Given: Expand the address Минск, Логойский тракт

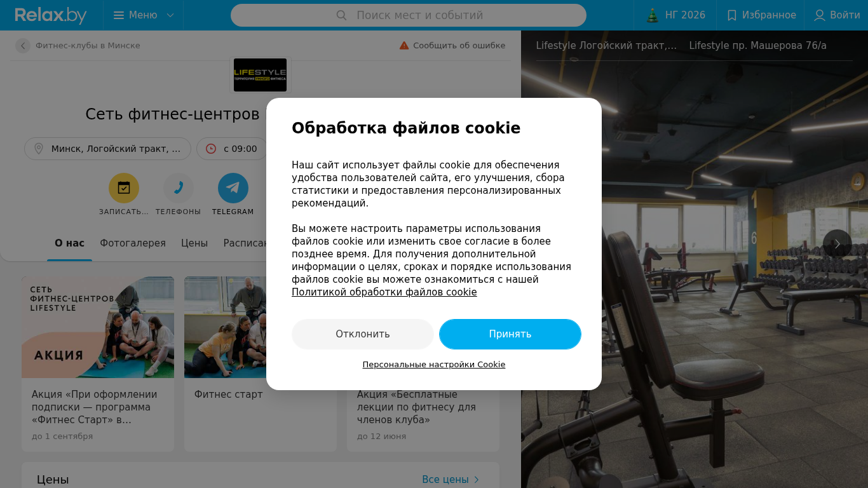Looking at the screenshot, I should 107,149.
